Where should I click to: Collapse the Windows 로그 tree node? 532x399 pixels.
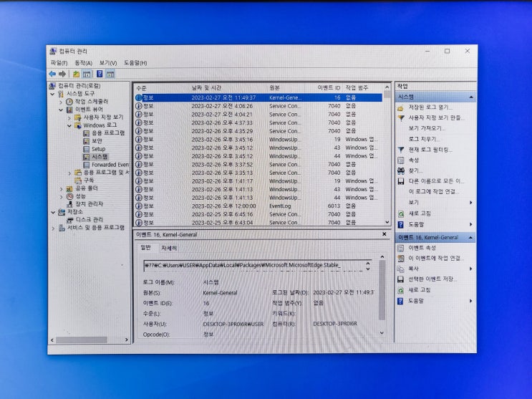point(69,125)
